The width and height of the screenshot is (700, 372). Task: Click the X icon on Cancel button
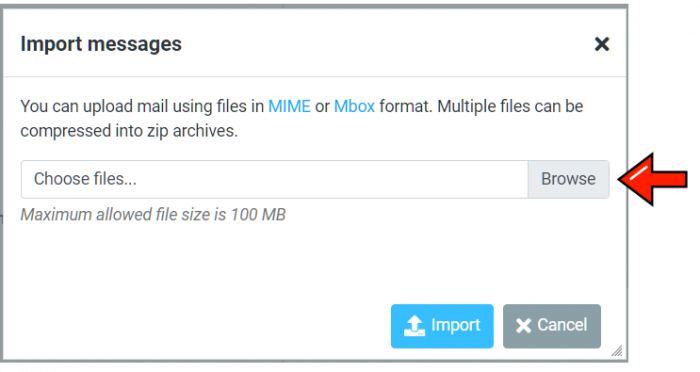click(523, 326)
